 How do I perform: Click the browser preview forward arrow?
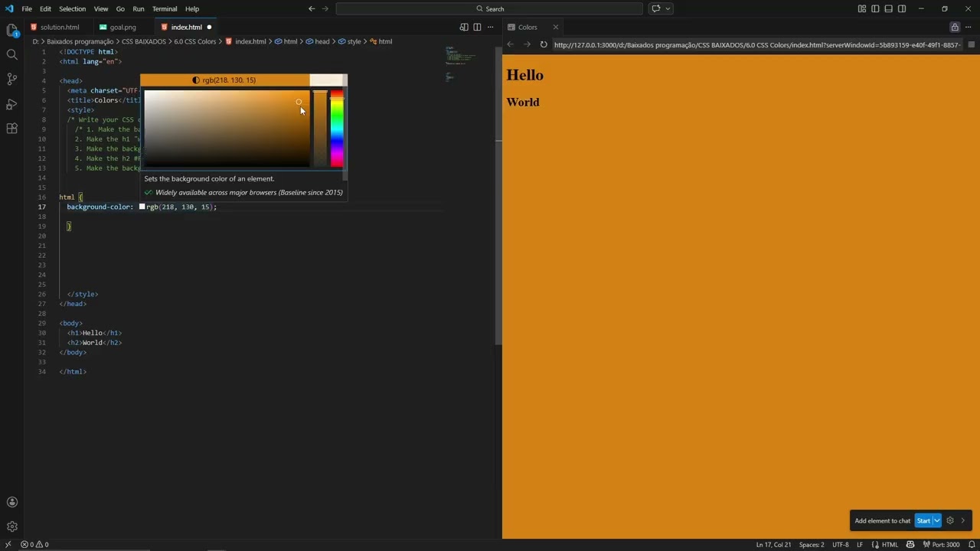tap(527, 44)
